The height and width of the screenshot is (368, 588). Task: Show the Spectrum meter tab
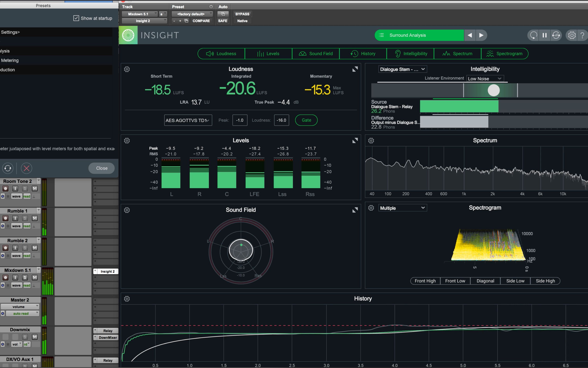[x=458, y=54]
